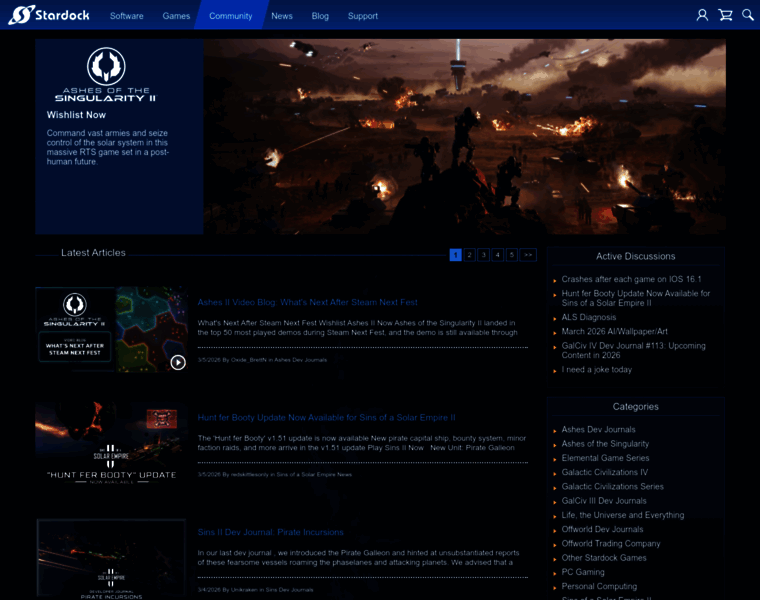
Task: Open the ALS Diagnosis discussion
Action: click(588, 317)
